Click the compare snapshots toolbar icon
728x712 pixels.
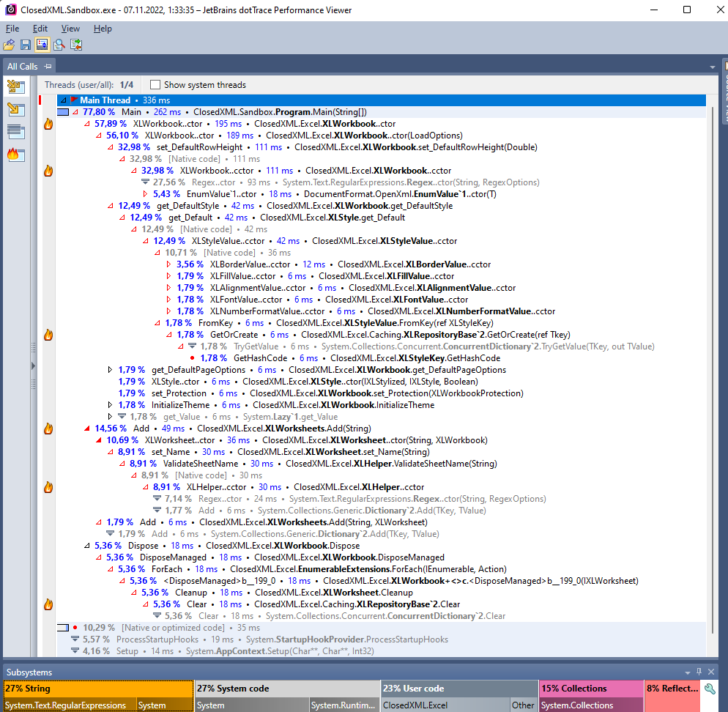(76, 44)
